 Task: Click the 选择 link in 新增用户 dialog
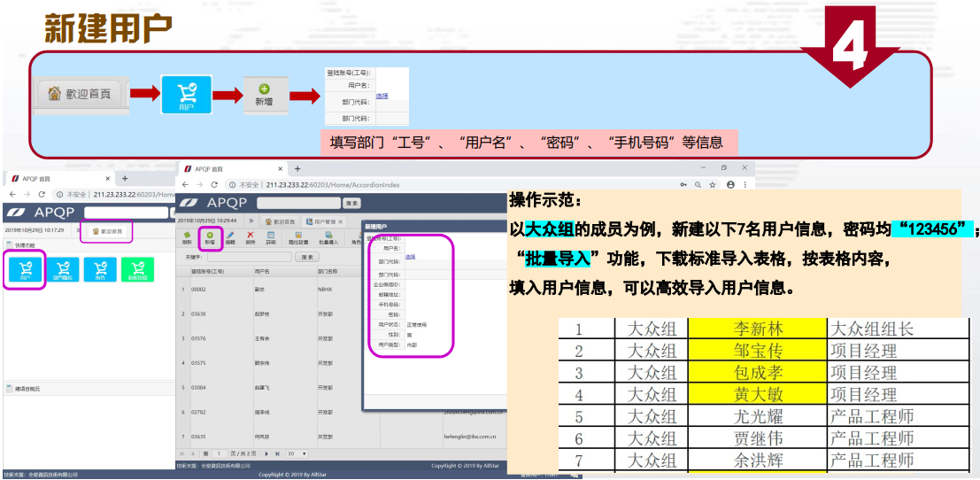[x=409, y=257]
